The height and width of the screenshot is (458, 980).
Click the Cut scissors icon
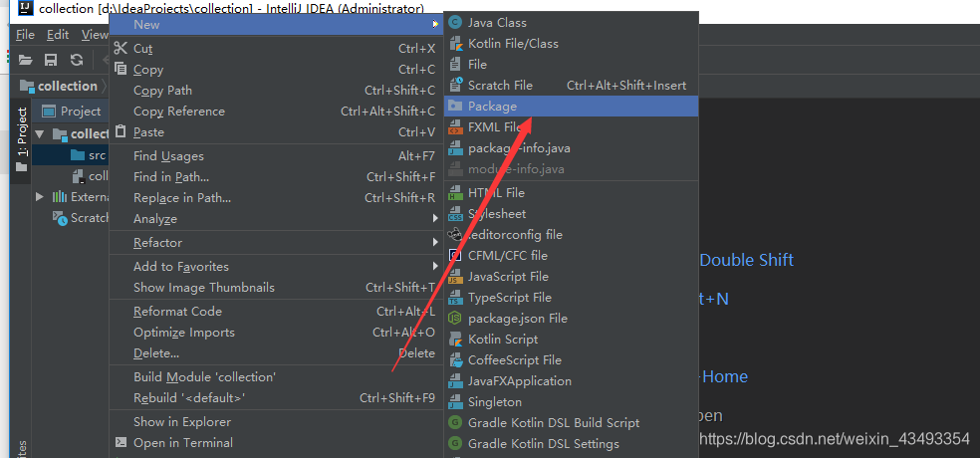121,48
